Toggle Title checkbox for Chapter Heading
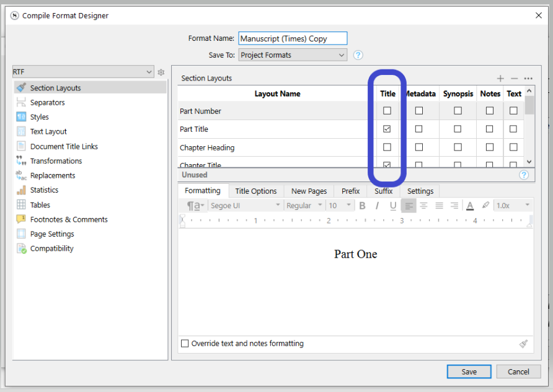553x392 pixels. 387,147
